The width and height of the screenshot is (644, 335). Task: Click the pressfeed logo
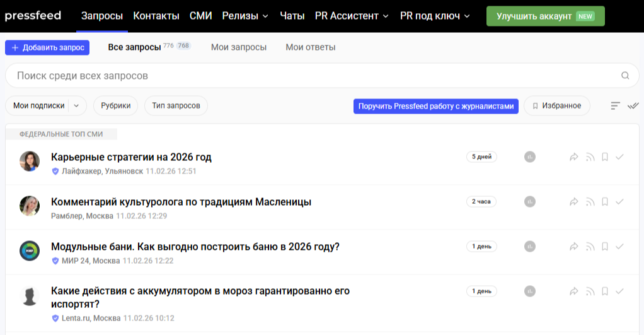point(33,16)
